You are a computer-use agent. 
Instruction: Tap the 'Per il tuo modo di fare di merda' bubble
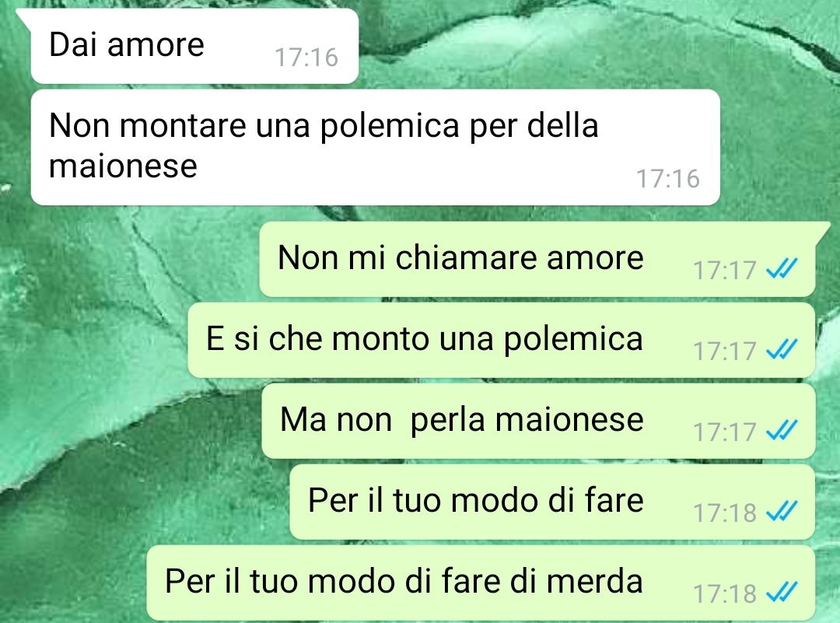pyautogui.click(x=481, y=583)
